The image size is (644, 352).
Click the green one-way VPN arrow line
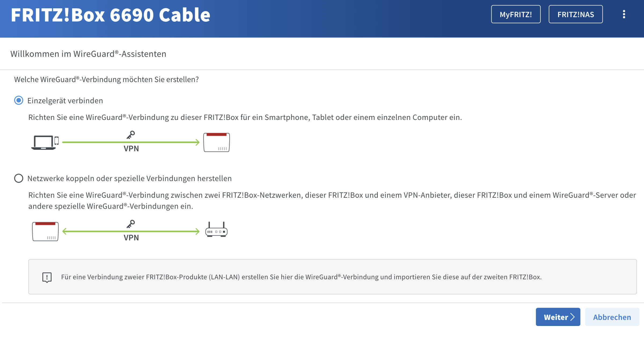pyautogui.click(x=131, y=142)
